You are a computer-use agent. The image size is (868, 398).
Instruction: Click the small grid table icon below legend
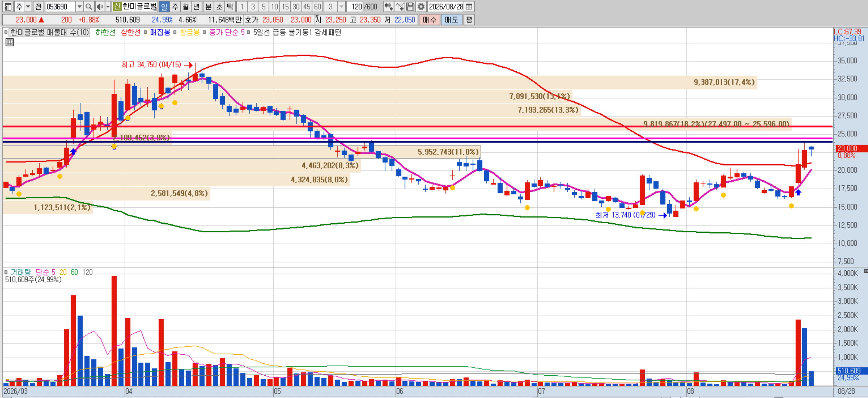9,42
